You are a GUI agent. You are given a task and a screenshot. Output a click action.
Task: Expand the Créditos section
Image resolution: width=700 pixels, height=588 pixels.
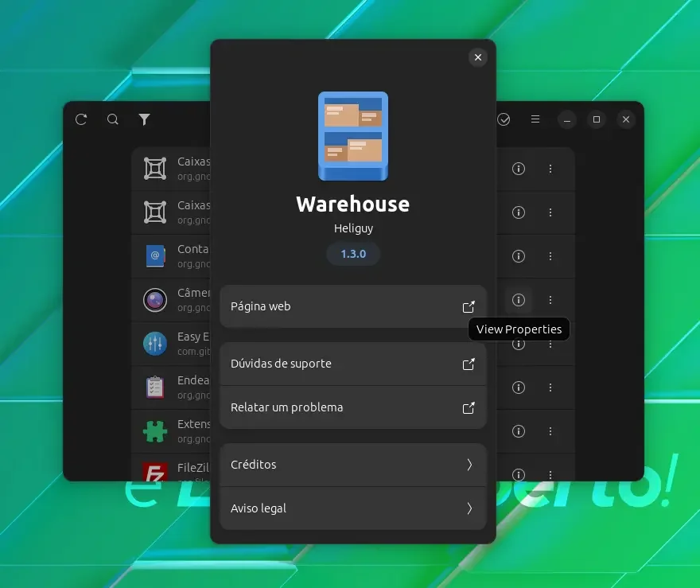352,465
